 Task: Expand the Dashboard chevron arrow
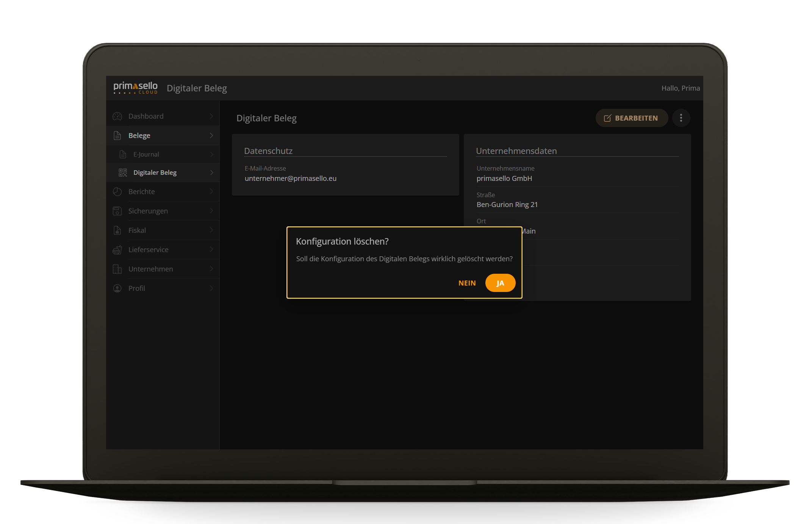tap(211, 116)
